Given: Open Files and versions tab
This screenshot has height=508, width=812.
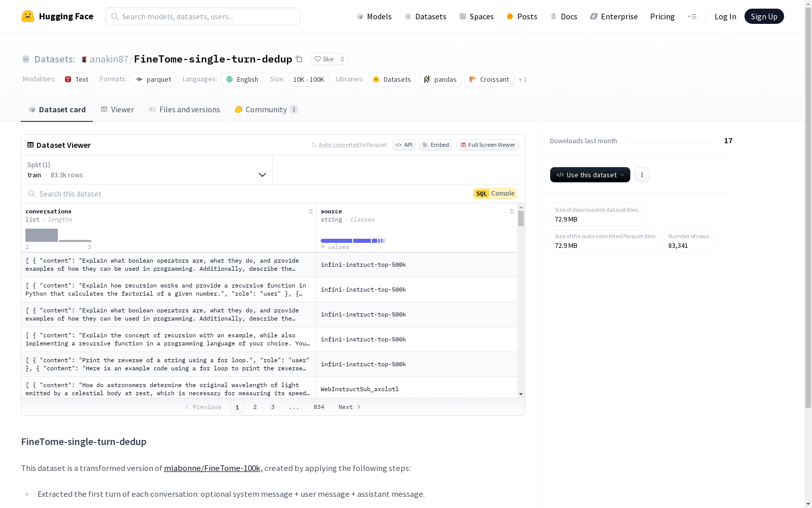Looking at the screenshot, I should click(184, 109).
